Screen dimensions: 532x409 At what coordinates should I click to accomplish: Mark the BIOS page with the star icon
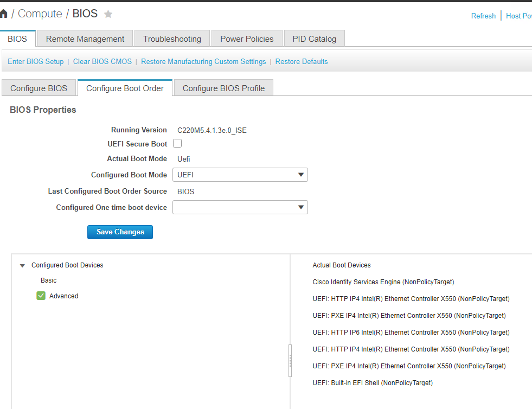108,14
